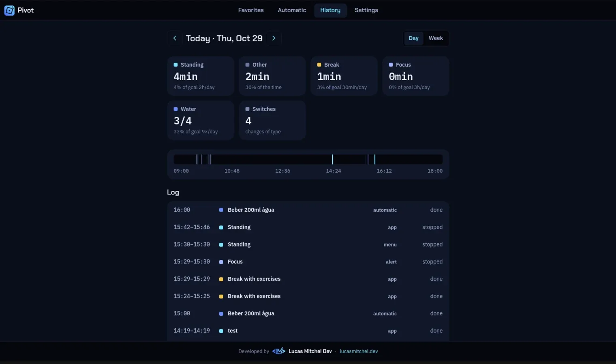Click the 4% of goal 2h/day text

(x=194, y=88)
